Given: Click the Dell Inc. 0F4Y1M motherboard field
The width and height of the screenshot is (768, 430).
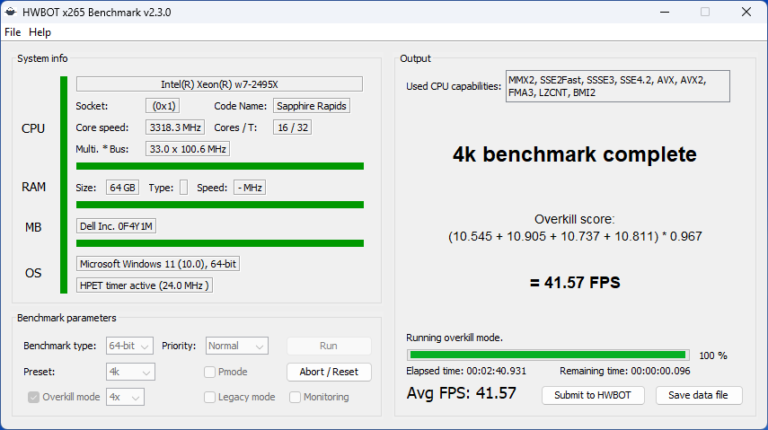Looking at the screenshot, I should point(116,226).
